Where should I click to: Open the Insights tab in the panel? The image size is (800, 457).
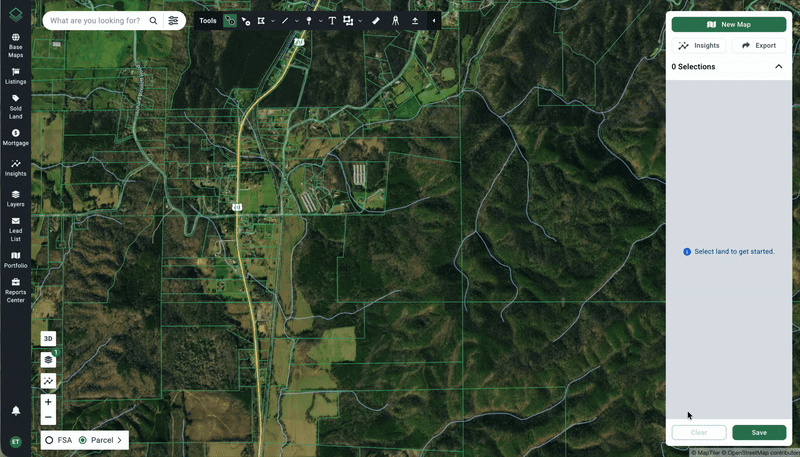click(x=699, y=46)
